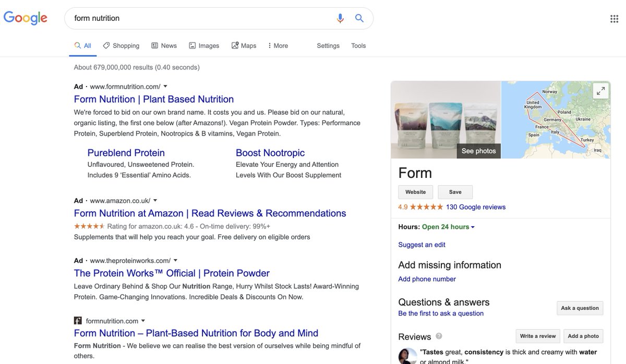Expand the Open 24 hours dropdown
The image size is (626, 364).
pos(449,227)
